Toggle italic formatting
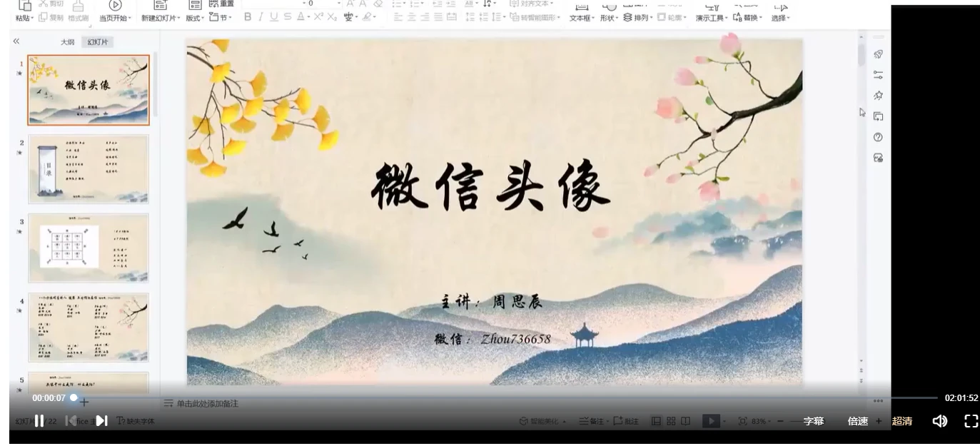 coord(261,17)
